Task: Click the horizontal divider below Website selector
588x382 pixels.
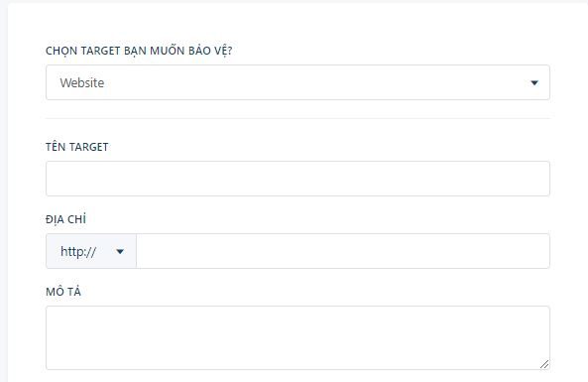Action: (297, 119)
